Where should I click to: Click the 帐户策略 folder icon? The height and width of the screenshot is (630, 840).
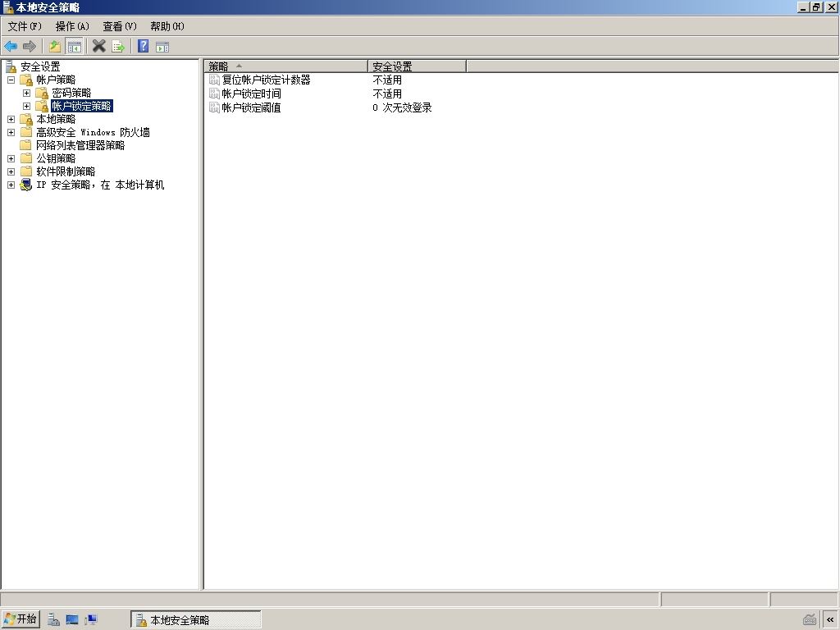click(26, 80)
